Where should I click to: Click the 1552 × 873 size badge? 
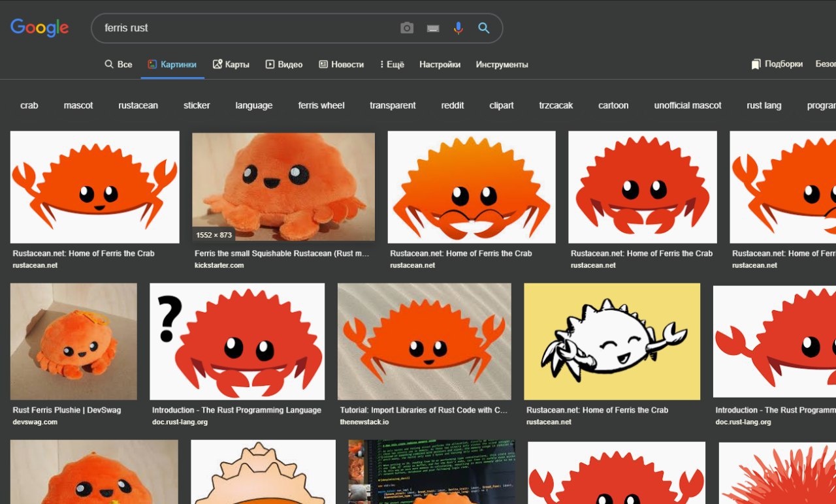214,234
